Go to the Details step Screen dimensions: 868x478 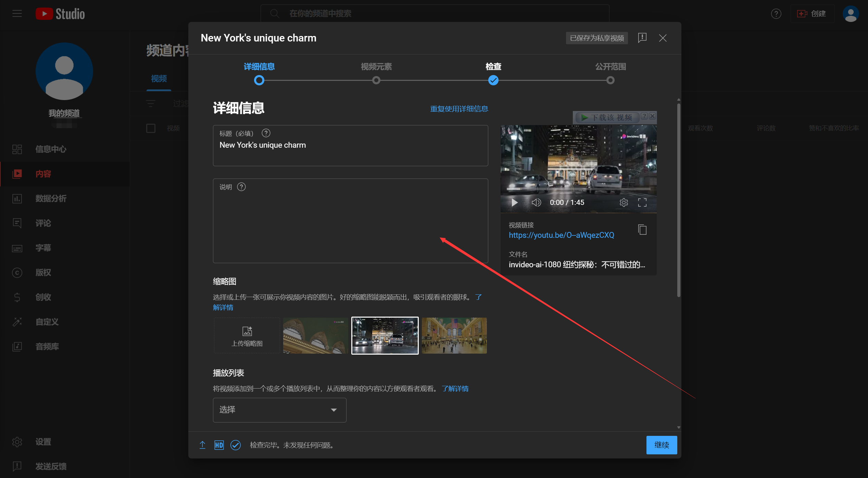tap(259, 73)
